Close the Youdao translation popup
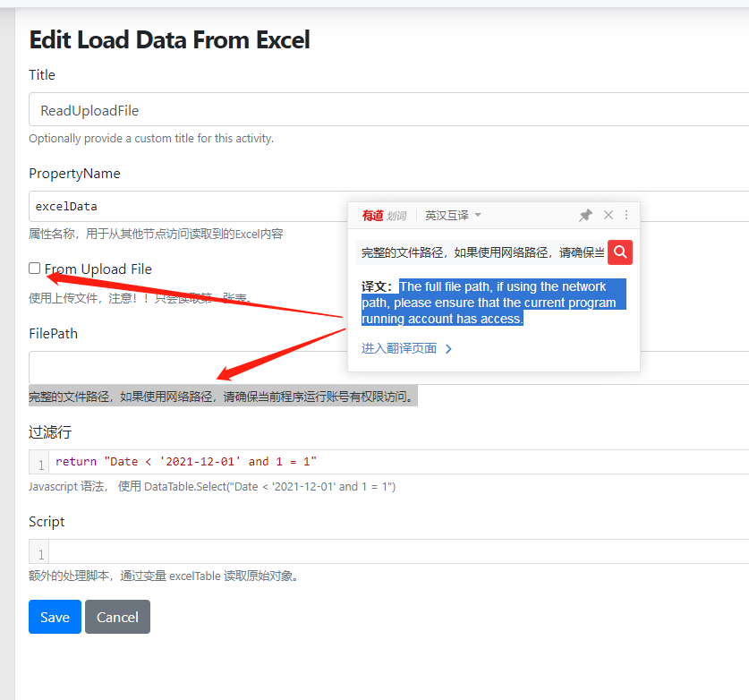Screen dimensions: 749x700 pos(608,215)
